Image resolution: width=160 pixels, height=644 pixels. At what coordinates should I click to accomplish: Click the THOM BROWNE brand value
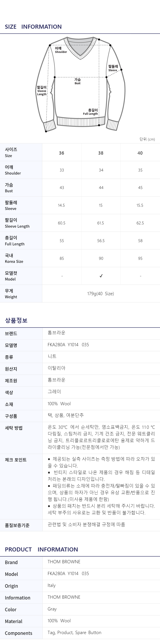pyautogui.click(x=64, y=561)
